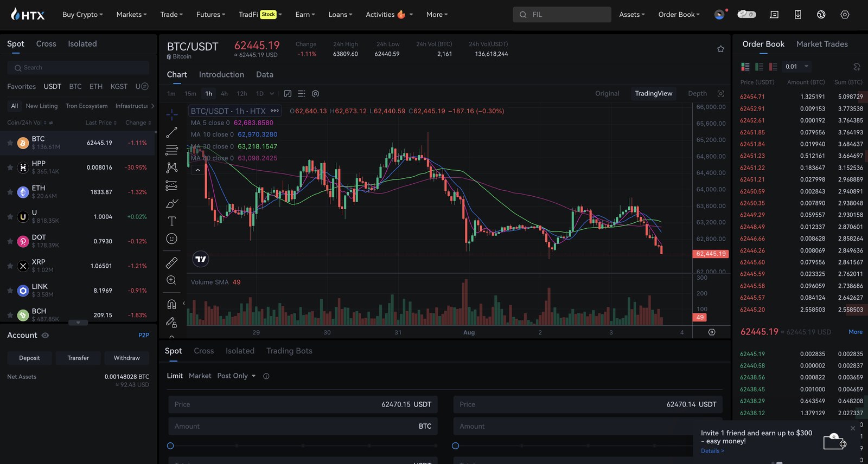Open the P2P link
The height and width of the screenshot is (464, 868).
[x=144, y=336]
